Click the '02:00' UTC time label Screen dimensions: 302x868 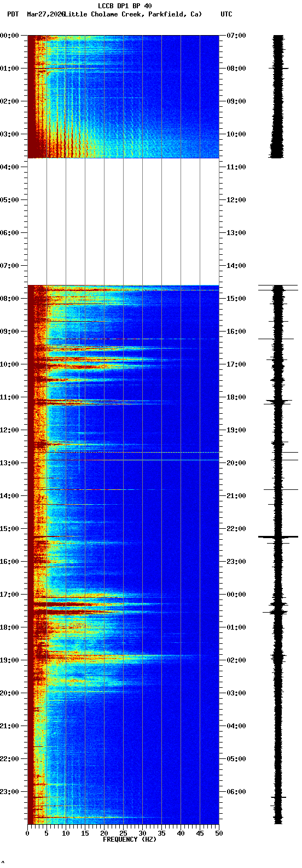[x=236, y=660]
